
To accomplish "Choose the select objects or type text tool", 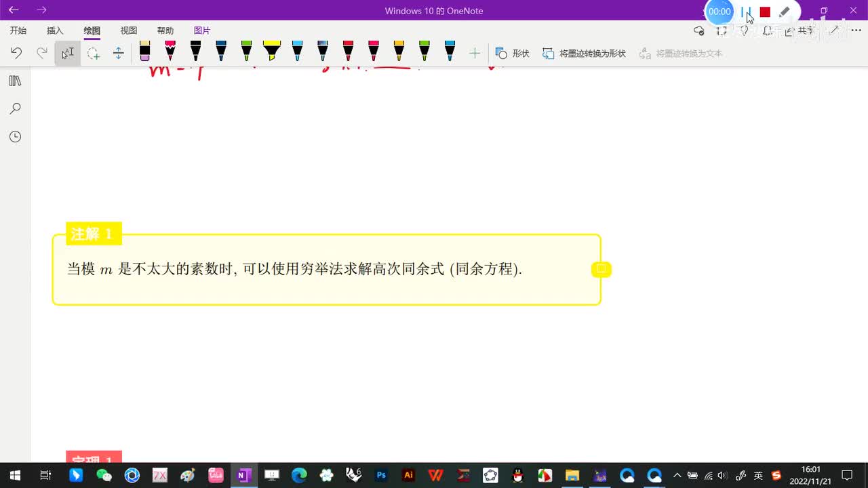I will (x=68, y=53).
